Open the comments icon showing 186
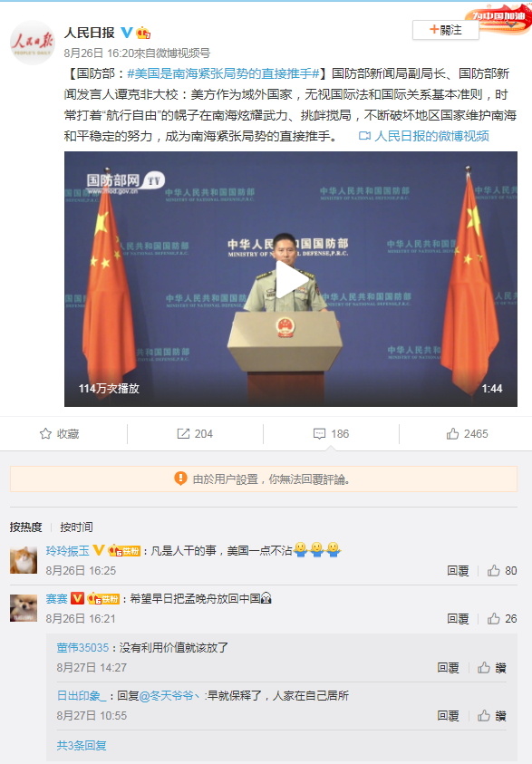Viewport: 532px width, 764px height. [319, 433]
